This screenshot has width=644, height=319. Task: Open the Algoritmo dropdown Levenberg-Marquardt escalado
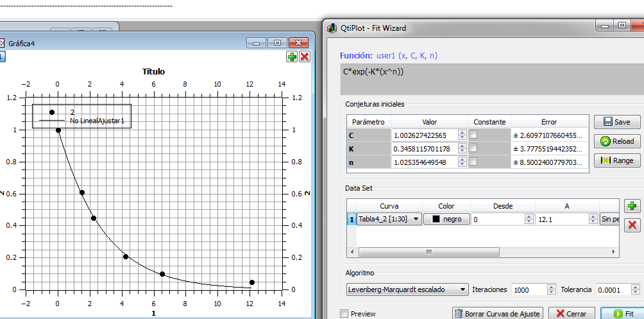[x=407, y=289]
